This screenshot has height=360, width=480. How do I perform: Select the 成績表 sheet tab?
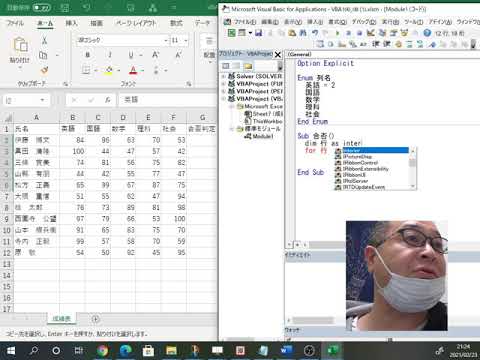click(x=62, y=319)
